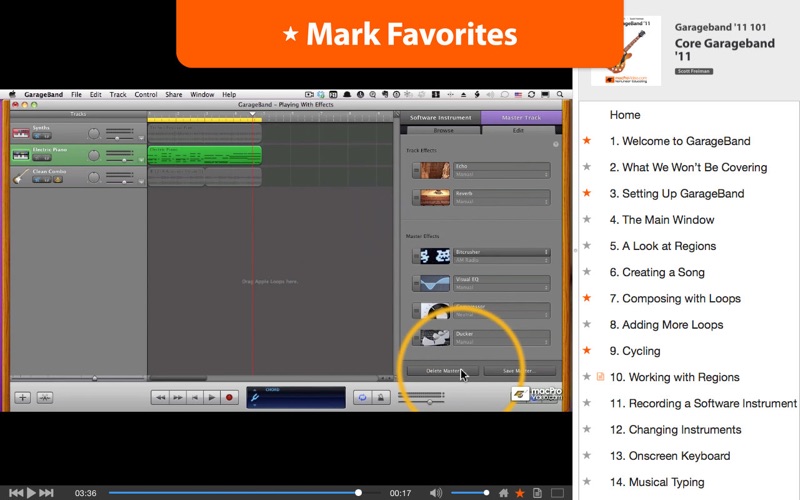This screenshot has height=500, width=800.
Task: Open the Visual EQ Manual preset dropdown
Action: 502,287
